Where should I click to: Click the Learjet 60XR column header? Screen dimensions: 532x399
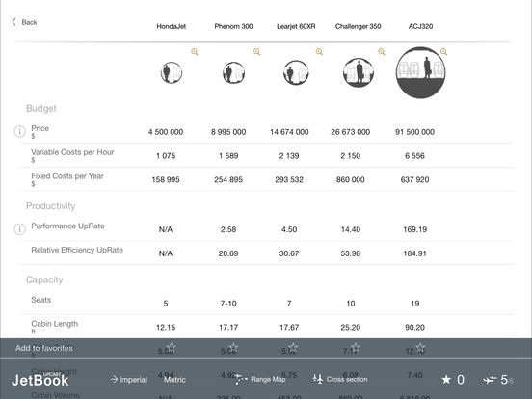(x=296, y=26)
